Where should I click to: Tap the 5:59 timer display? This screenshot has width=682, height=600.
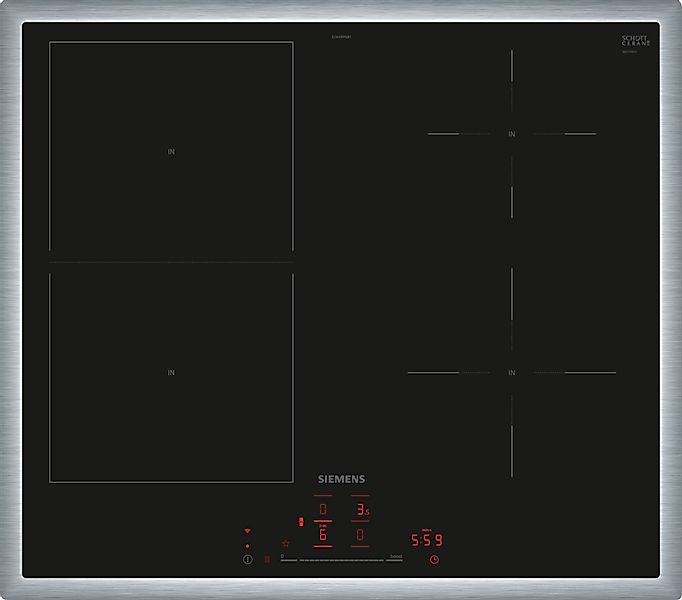(x=427, y=540)
